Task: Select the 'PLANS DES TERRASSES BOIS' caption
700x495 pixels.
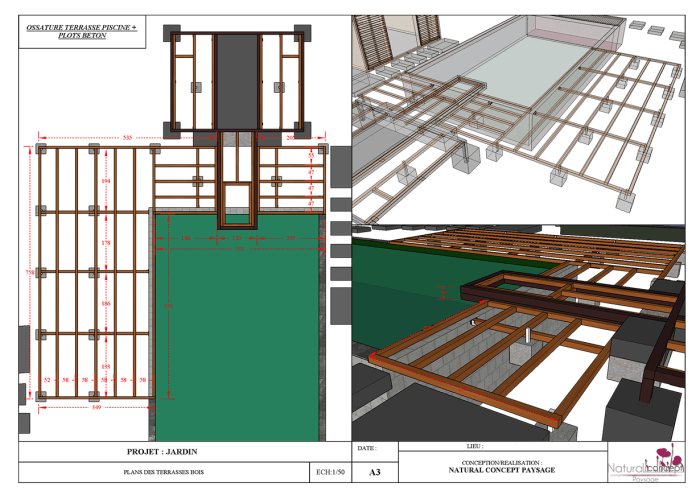Action: tap(163, 472)
